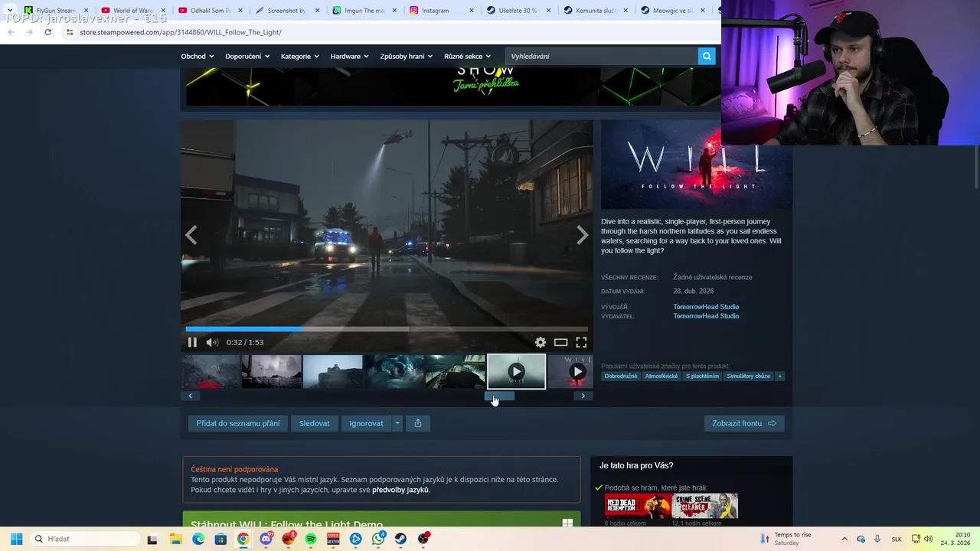Click the Simulátory chůze tag

[x=749, y=376]
